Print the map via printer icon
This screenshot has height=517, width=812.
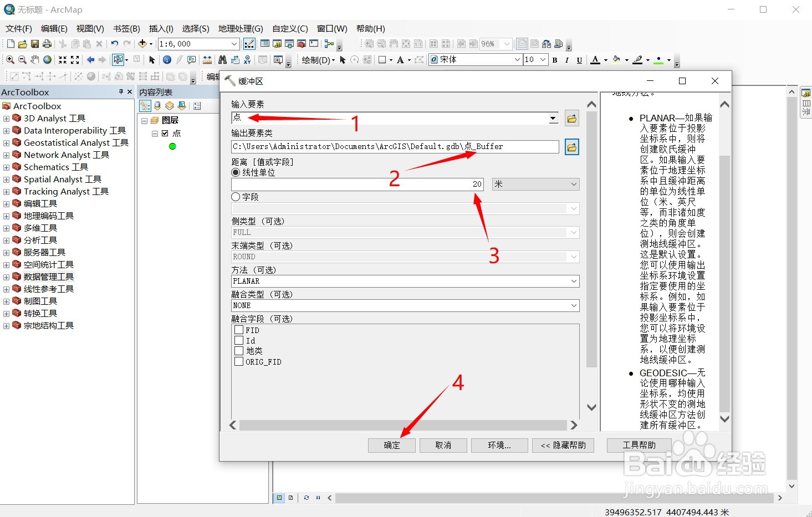[47, 44]
